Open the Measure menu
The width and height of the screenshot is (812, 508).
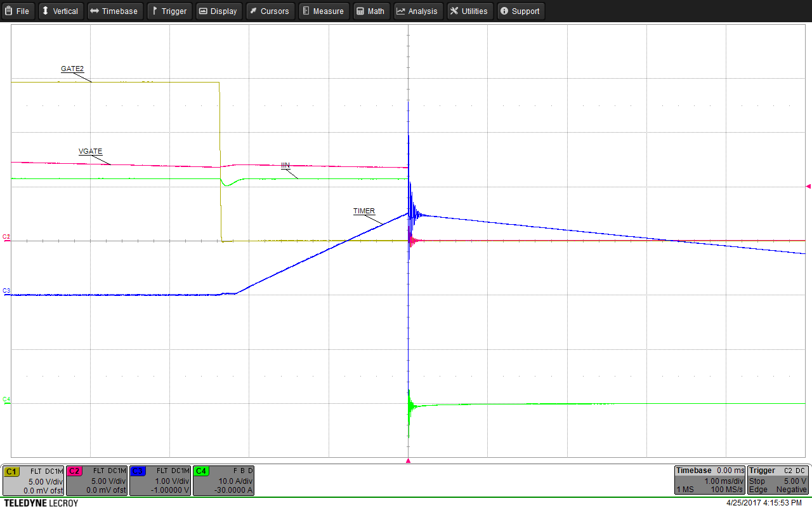coord(324,11)
